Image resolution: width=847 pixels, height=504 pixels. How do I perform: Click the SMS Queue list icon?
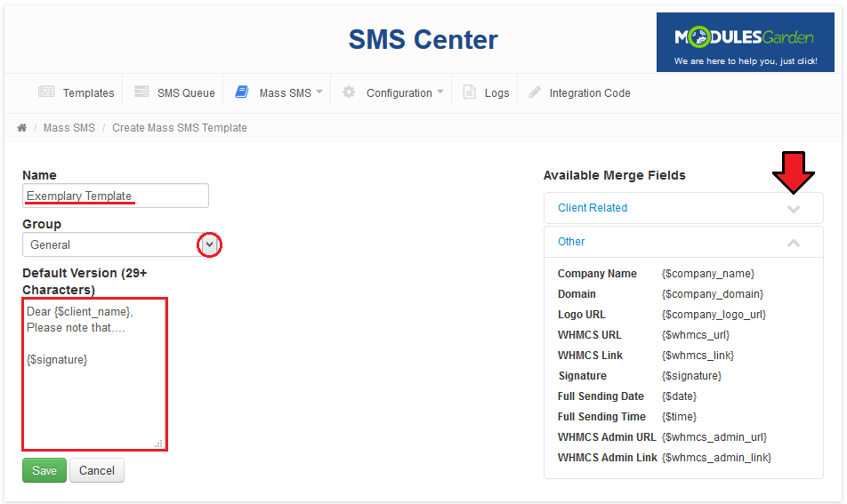(x=141, y=92)
